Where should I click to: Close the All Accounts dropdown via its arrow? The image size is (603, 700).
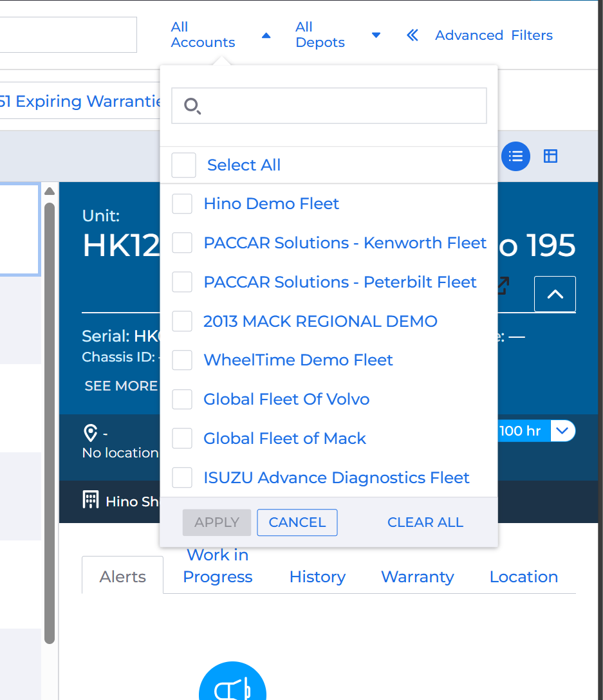(x=266, y=35)
